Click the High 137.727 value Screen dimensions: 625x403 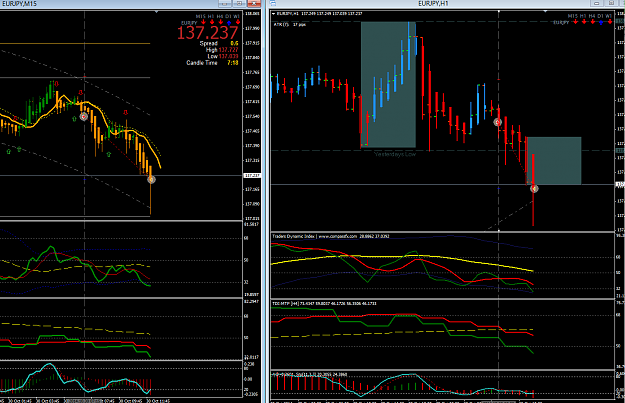228,49
